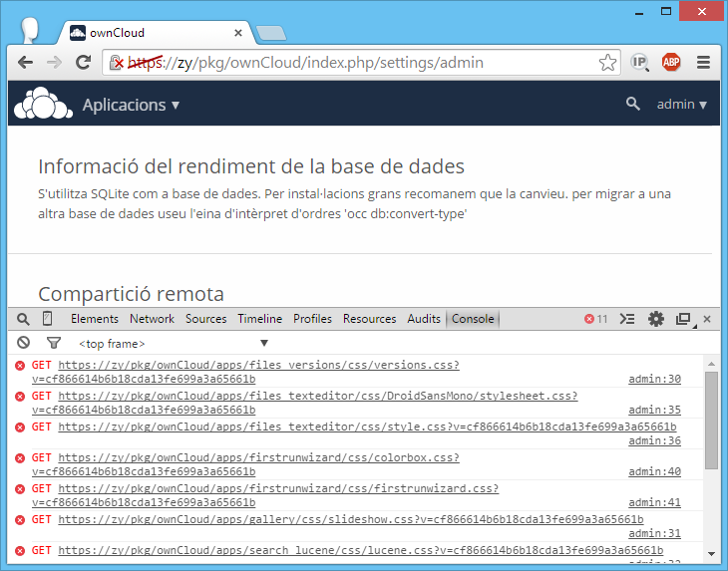Image resolution: width=728 pixels, height=571 pixels.
Task: Toggle the console filter funnel
Action: [54, 343]
